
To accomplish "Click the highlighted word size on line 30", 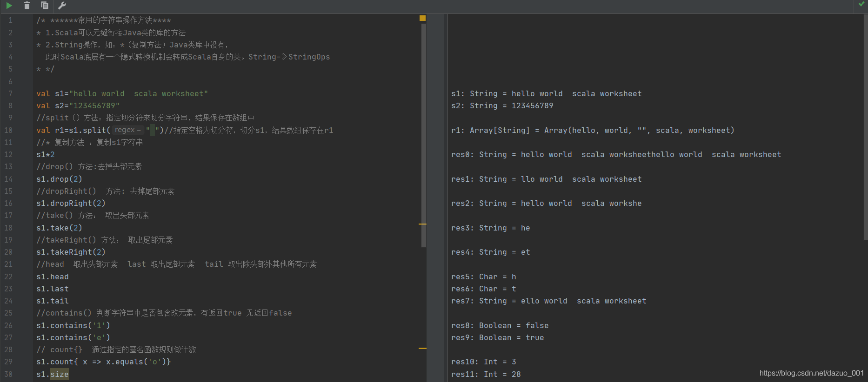I will 60,374.
